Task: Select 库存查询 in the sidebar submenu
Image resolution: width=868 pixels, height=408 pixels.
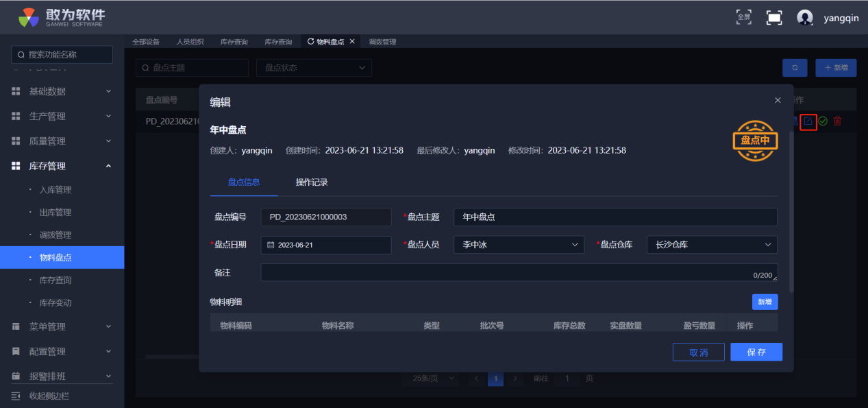Action: coord(55,280)
